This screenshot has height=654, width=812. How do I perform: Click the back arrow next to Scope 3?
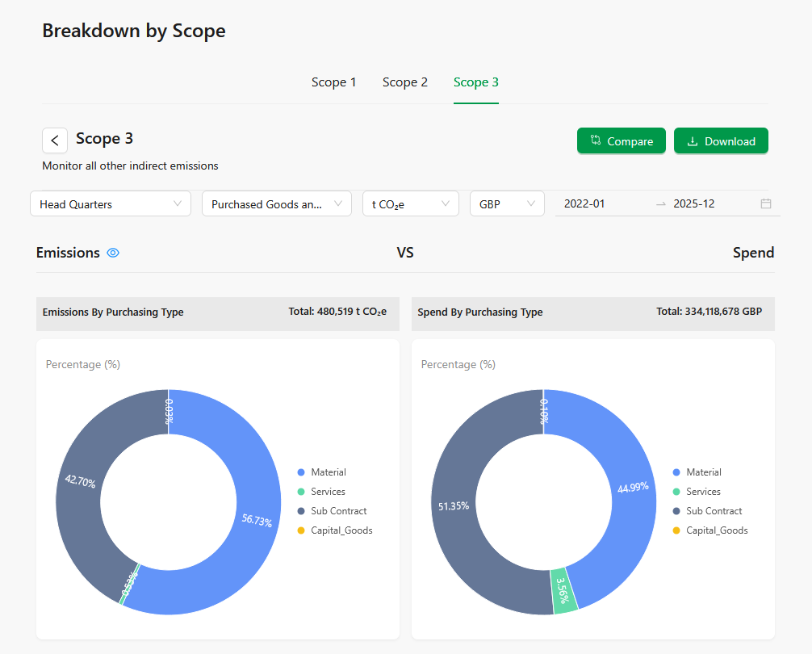click(x=55, y=140)
